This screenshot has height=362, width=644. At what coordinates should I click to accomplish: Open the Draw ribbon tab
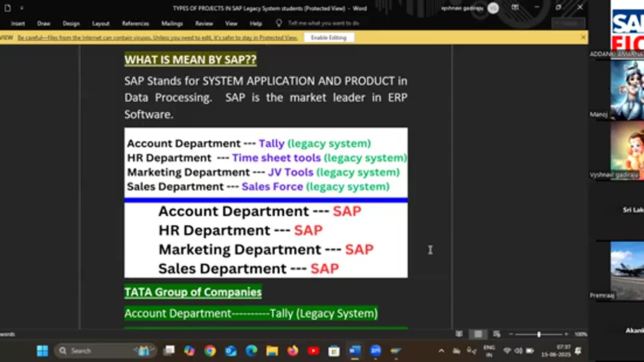pos(44,24)
